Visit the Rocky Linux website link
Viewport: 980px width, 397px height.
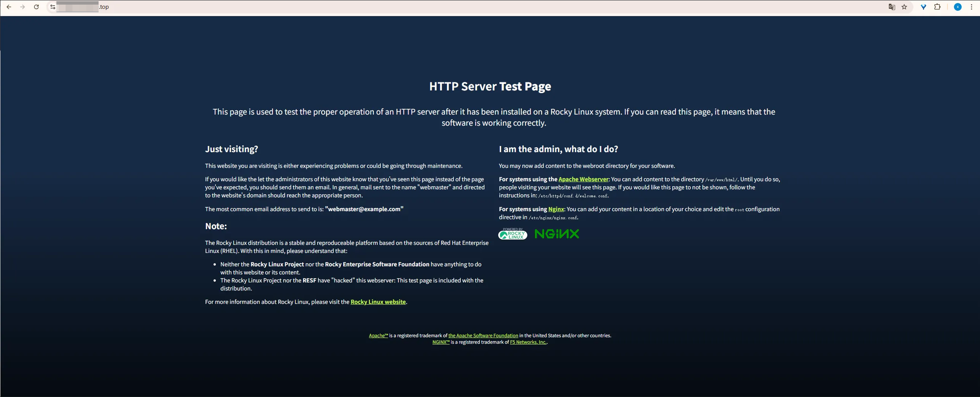(378, 302)
